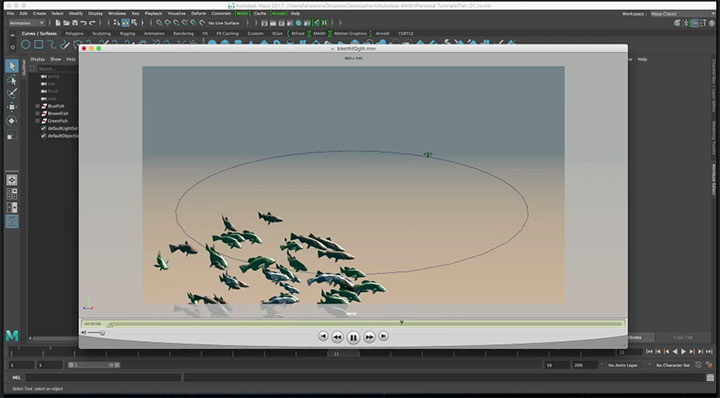
Task: Jump to start of playblast movie
Action: coord(323,336)
